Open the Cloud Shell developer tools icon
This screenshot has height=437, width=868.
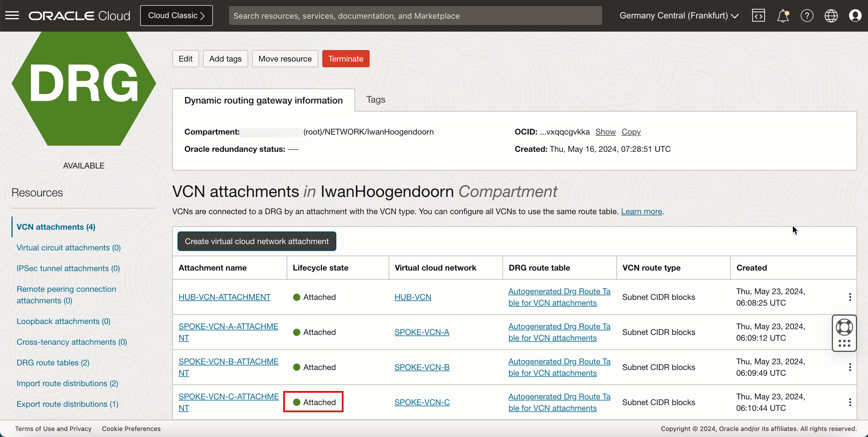758,16
